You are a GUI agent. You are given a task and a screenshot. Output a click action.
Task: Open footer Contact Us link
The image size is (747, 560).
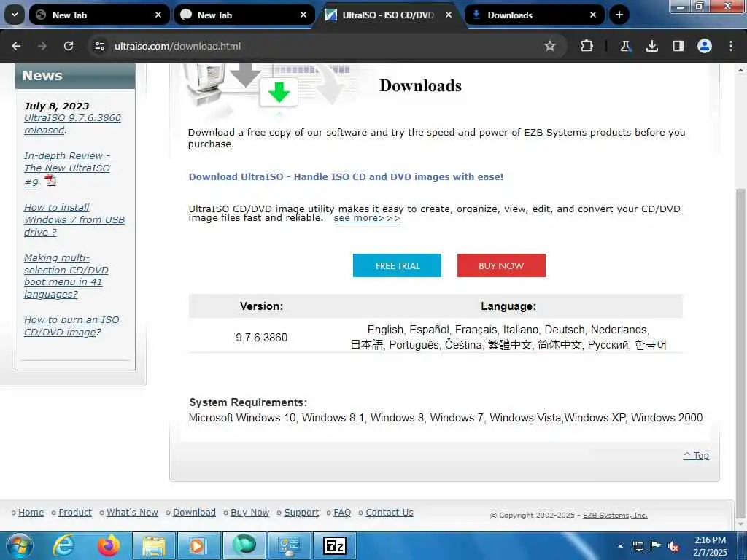[390, 513]
